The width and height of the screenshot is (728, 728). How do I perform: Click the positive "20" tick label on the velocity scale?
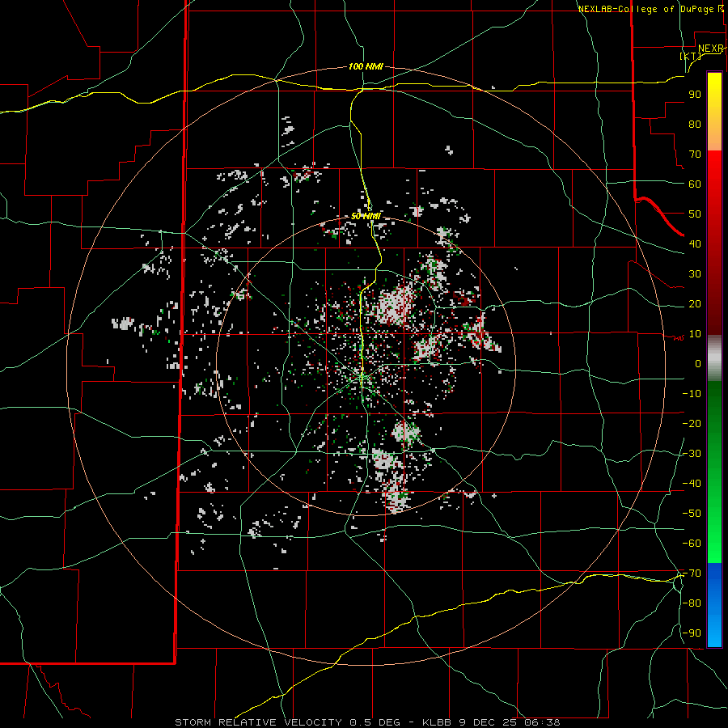(x=695, y=304)
